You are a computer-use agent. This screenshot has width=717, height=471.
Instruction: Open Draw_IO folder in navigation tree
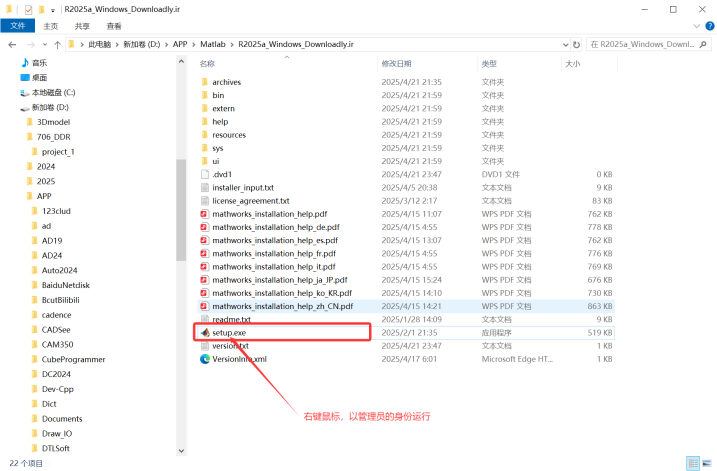tap(57, 434)
